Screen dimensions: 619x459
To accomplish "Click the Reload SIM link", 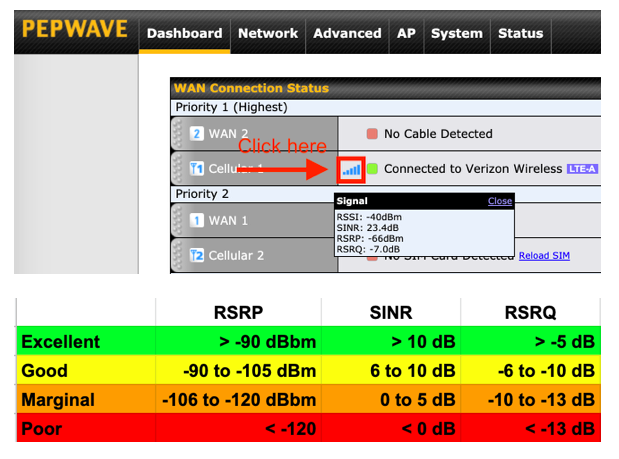I will 544,256.
